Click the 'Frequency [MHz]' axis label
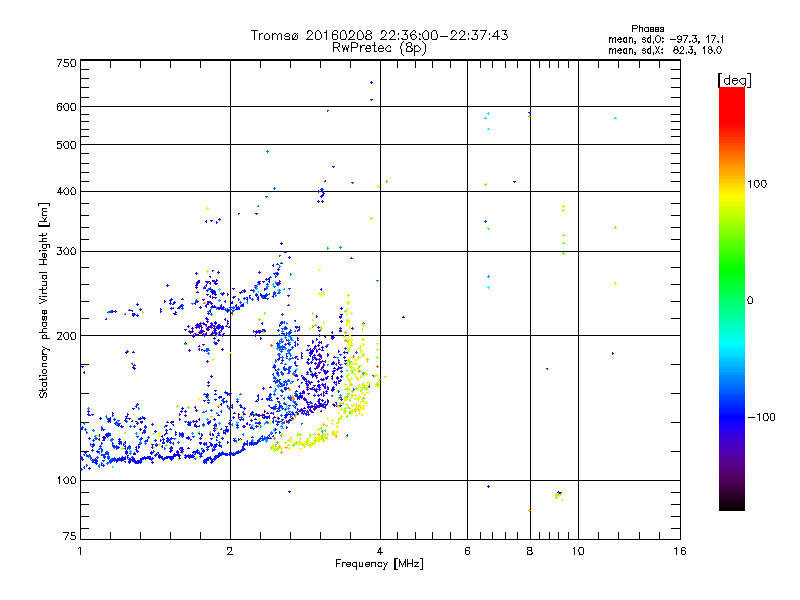 [379, 564]
